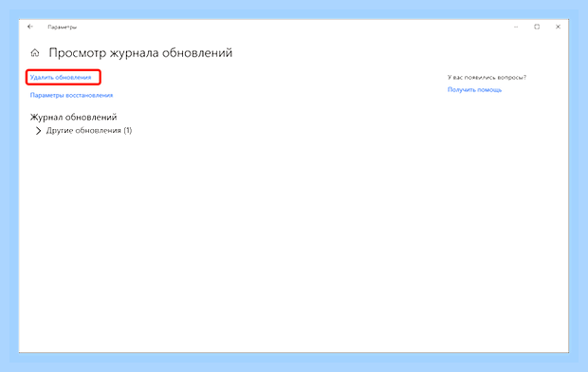Select the 'У вас появились вопросы?' text

pos(487,77)
